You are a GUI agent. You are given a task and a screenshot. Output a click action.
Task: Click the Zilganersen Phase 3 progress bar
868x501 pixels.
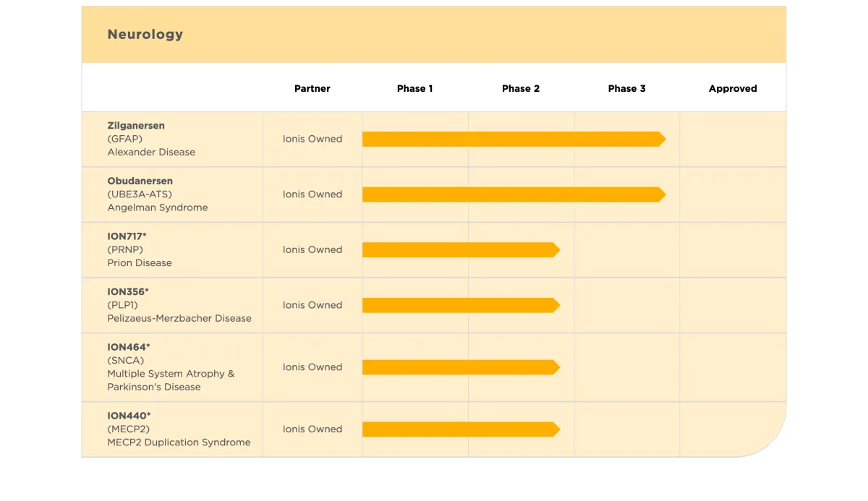pos(514,139)
